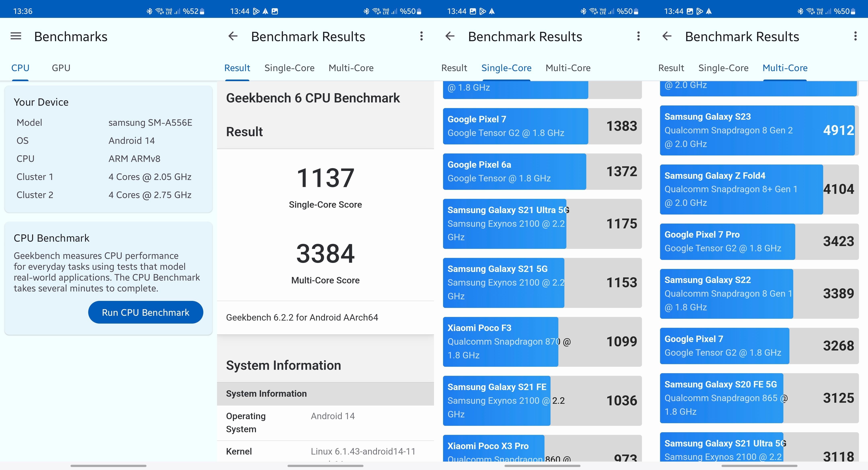Open Single-Core tab on the Multi-Core comparison screen
Image resolution: width=868 pixels, height=470 pixels.
point(723,68)
